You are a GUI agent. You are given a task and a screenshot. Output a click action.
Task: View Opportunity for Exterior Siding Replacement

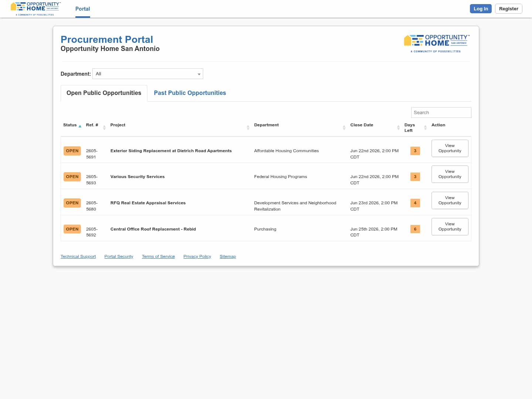(x=450, y=148)
